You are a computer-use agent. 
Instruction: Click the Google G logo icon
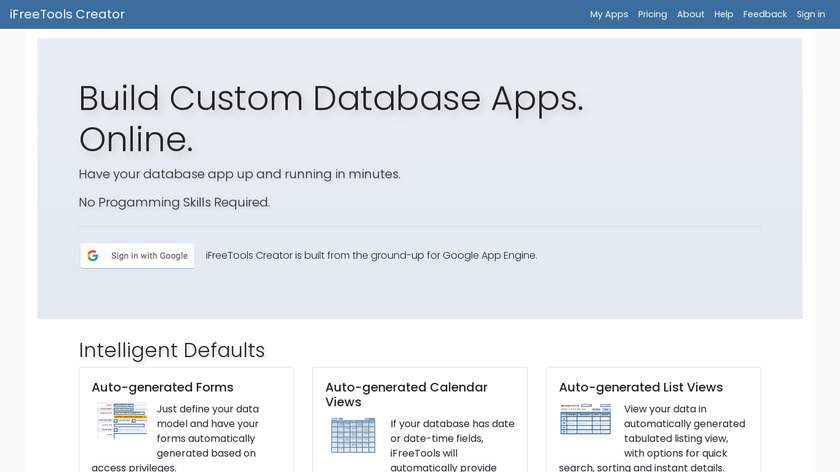(x=93, y=256)
